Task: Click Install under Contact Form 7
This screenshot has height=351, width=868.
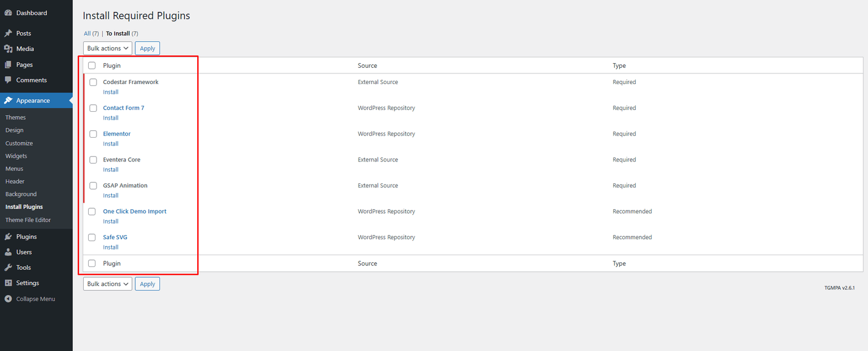Action: tap(111, 118)
